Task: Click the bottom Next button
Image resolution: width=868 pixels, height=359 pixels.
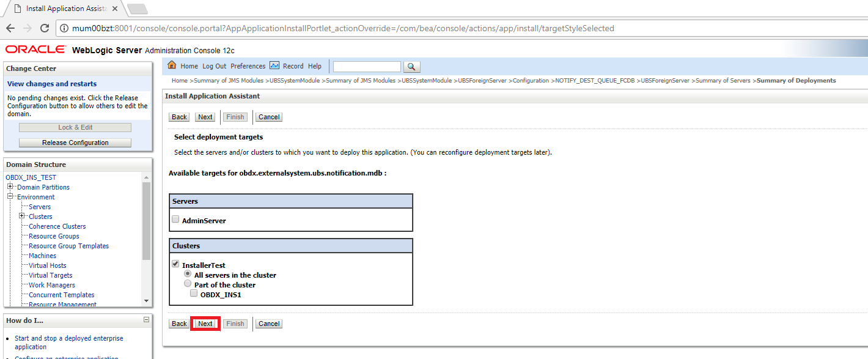Action: (205, 324)
